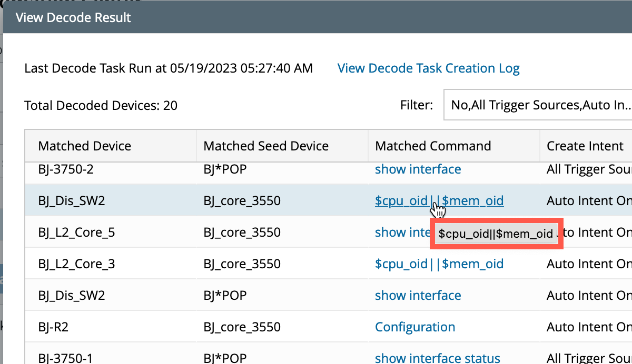Open the show interface status link

pyautogui.click(x=437, y=358)
